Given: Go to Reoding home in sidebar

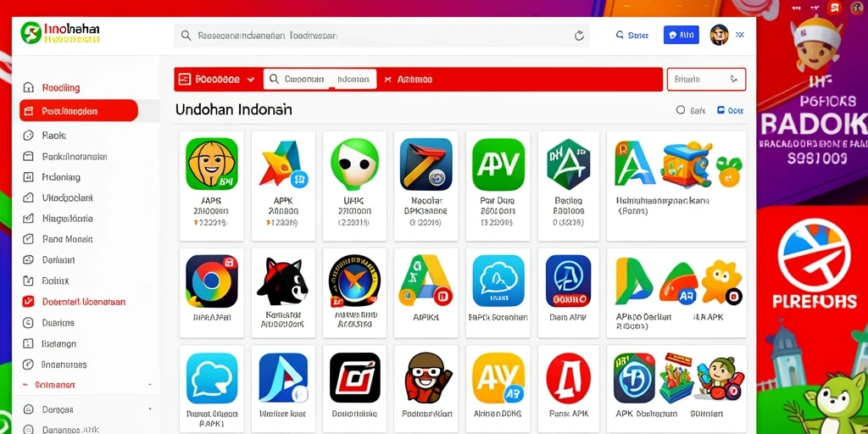Looking at the screenshot, I should point(53,87).
